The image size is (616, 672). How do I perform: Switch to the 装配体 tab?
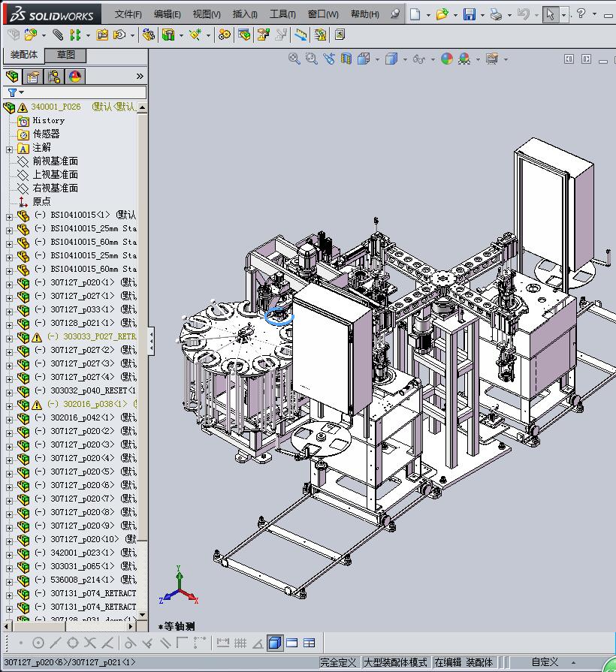pyautogui.click(x=24, y=55)
